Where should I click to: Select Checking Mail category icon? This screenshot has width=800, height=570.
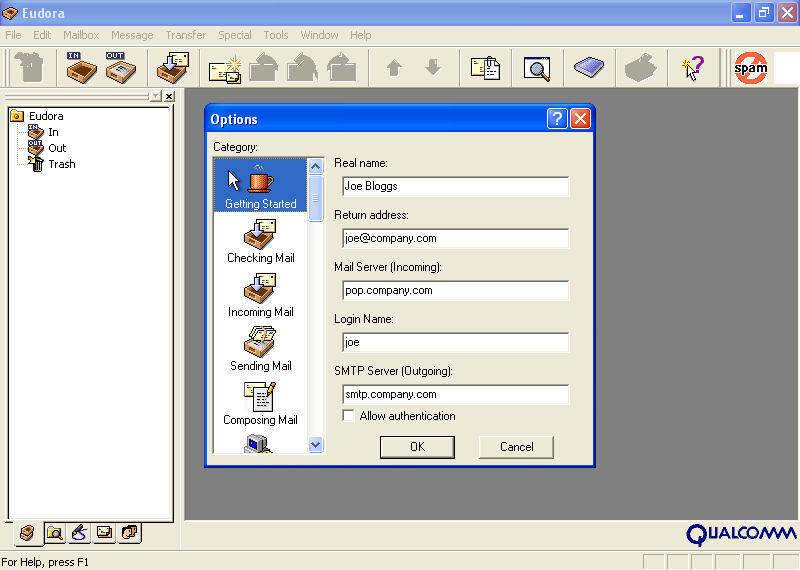(x=261, y=241)
